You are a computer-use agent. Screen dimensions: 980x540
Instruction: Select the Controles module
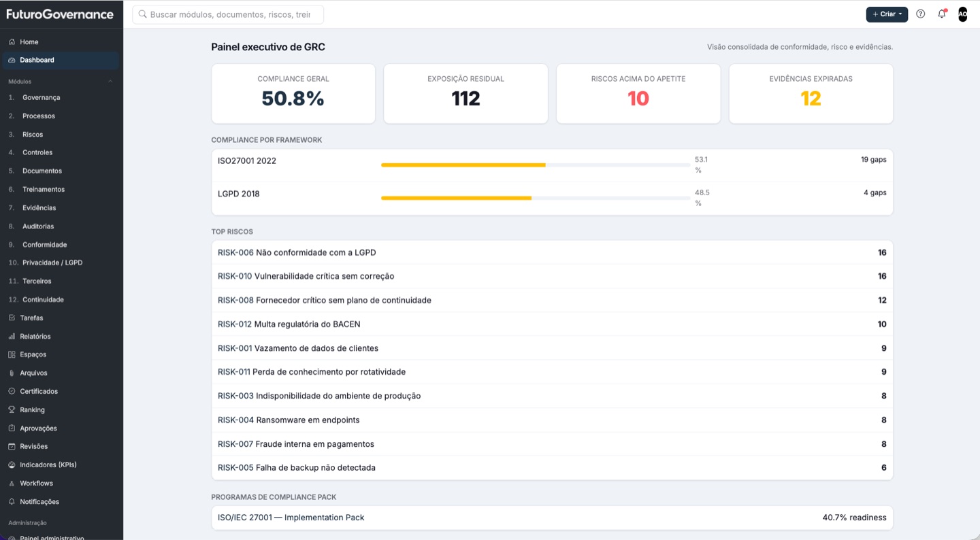61,153
